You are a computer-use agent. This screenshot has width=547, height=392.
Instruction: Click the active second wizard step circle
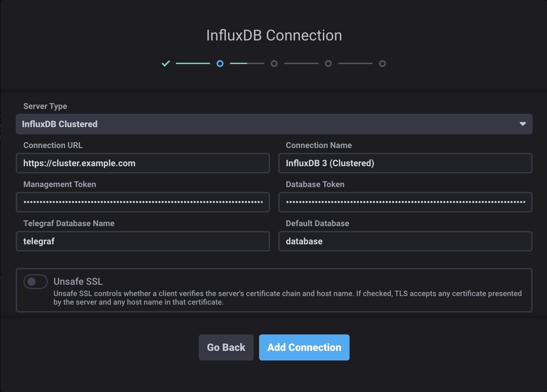coord(220,63)
